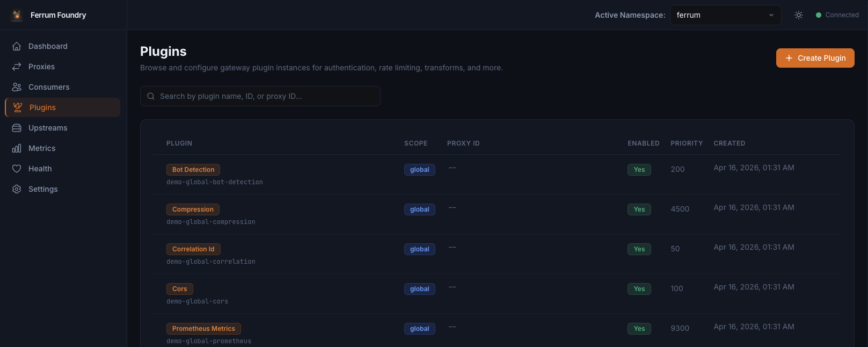
Task: Click the Ferrum Foundry title link
Action: pyautogui.click(x=58, y=15)
